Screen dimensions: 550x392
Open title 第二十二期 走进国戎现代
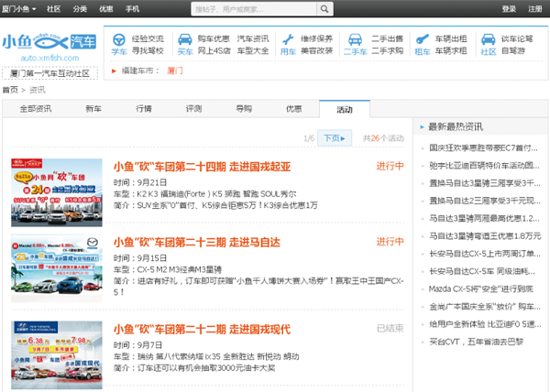(202, 329)
